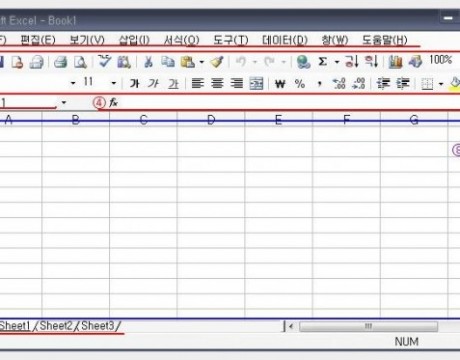Screen dimensions: 460x360
Task: Sort descending with the Z-A arrow icon
Action: tap(371, 62)
